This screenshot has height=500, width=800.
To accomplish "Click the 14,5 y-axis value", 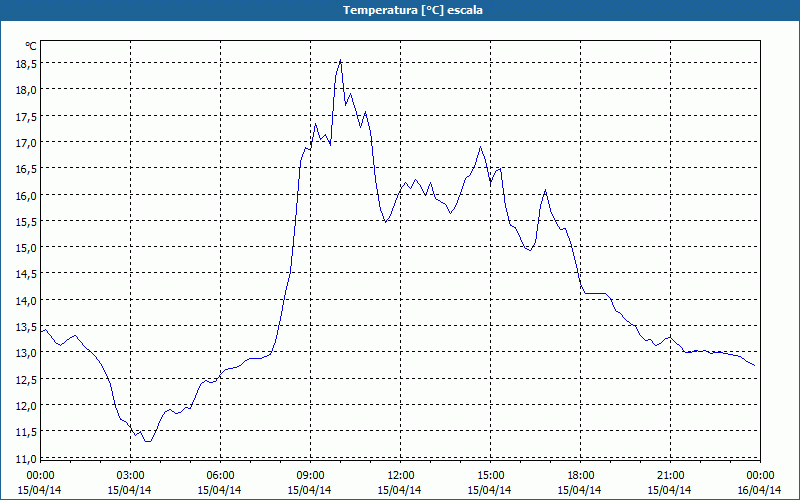I will (x=25, y=274).
